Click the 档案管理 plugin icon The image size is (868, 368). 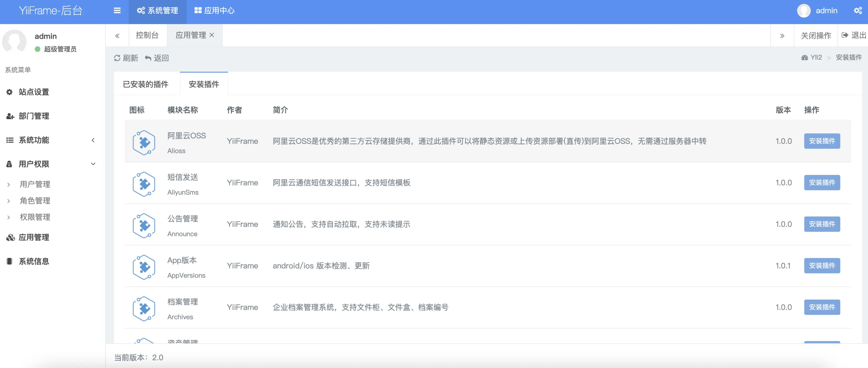click(x=144, y=309)
